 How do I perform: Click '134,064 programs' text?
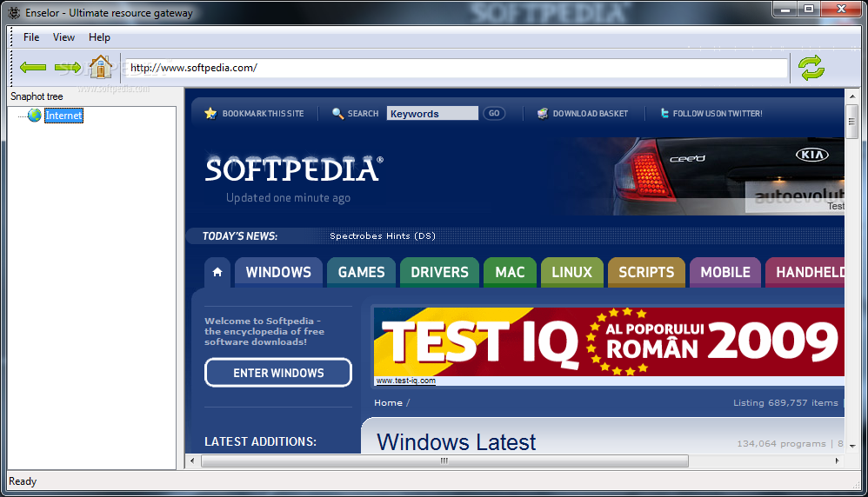(781, 444)
